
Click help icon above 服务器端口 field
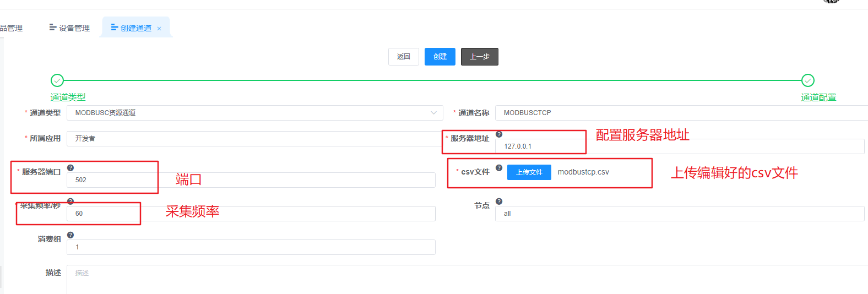pyautogui.click(x=70, y=168)
